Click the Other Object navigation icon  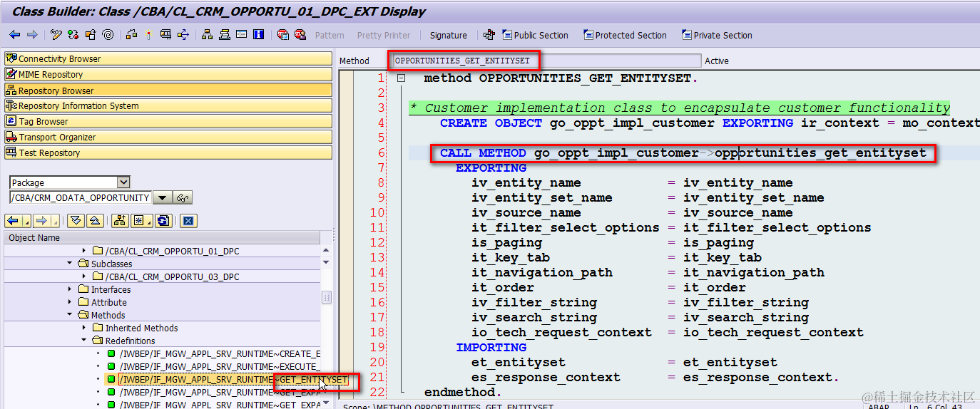pos(183,35)
